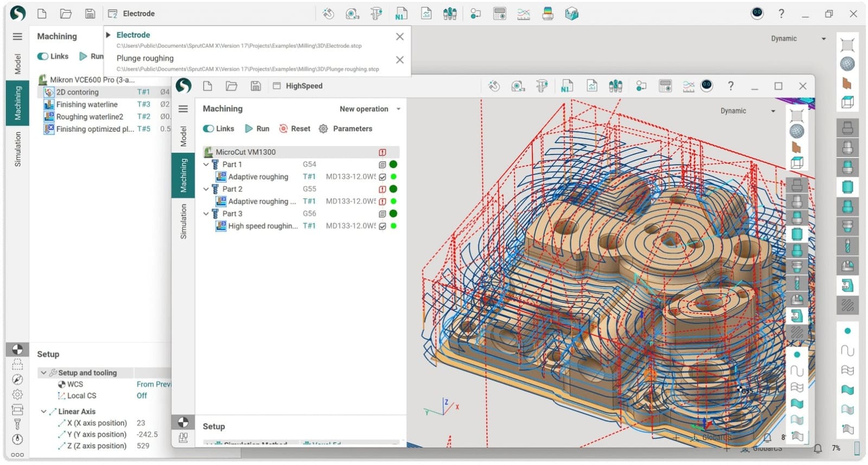The width and height of the screenshot is (868, 465).
Task: Click the NC code generator icon in HighSpeed toolbar
Action: coord(567,86)
